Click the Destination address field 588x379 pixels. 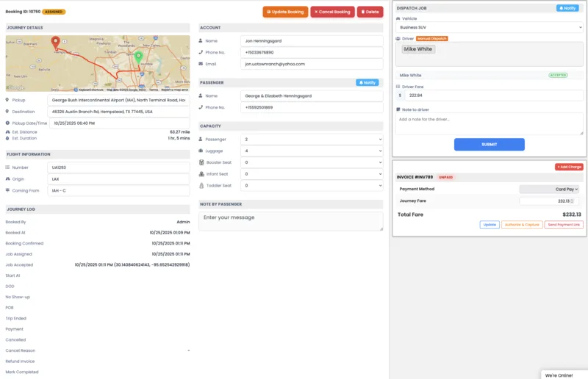118,112
